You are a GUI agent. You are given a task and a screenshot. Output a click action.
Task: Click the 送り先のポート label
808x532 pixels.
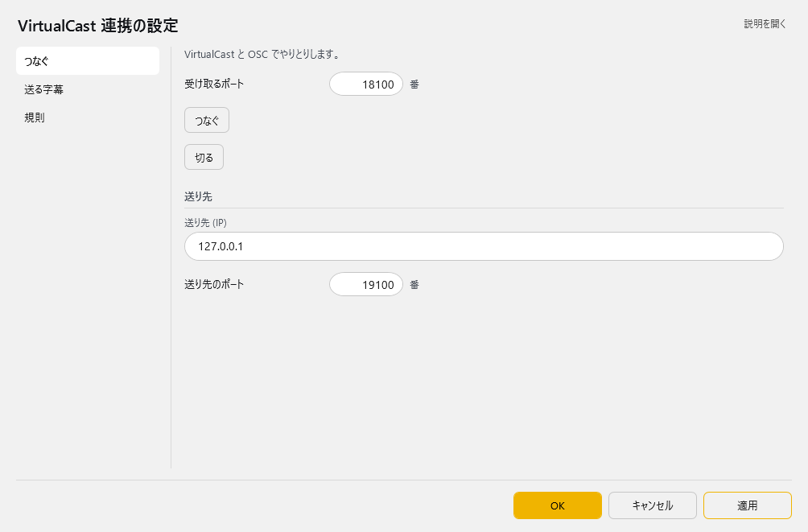click(214, 285)
